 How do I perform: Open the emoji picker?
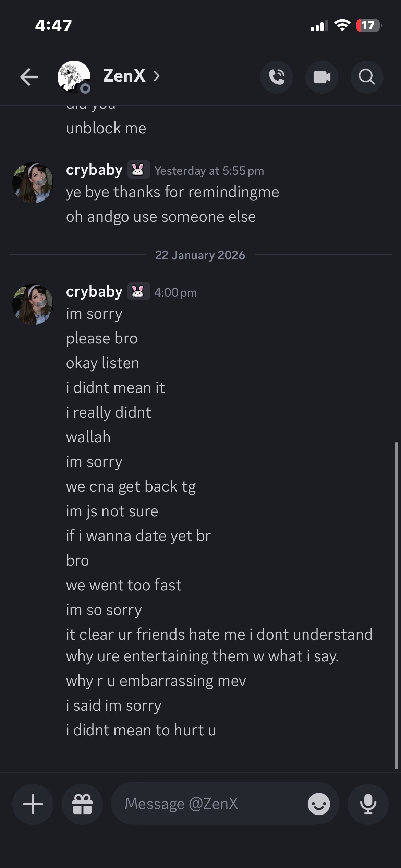(x=319, y=804)
